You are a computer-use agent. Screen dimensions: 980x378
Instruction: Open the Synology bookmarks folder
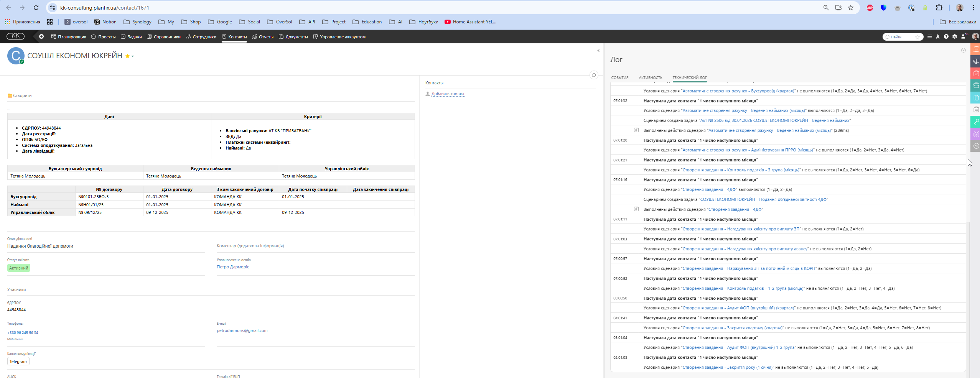(137, 22)
